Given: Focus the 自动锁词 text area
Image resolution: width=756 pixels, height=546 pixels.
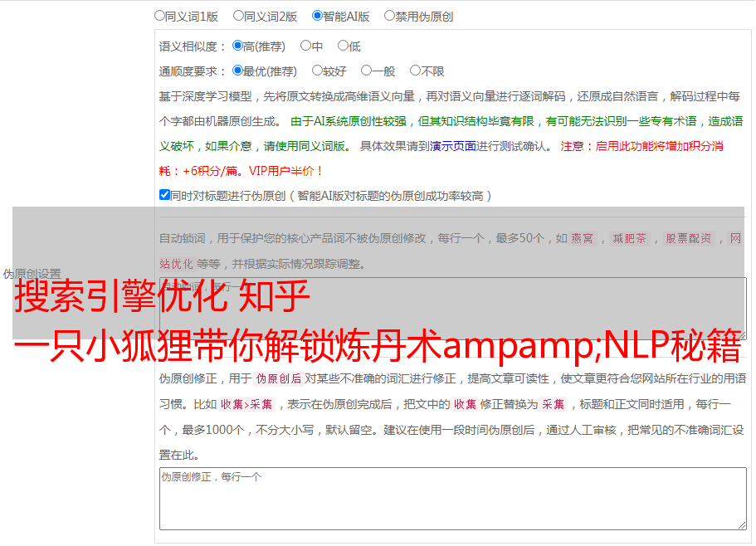Looking at the screenshot, I should (x=453, y=309).
